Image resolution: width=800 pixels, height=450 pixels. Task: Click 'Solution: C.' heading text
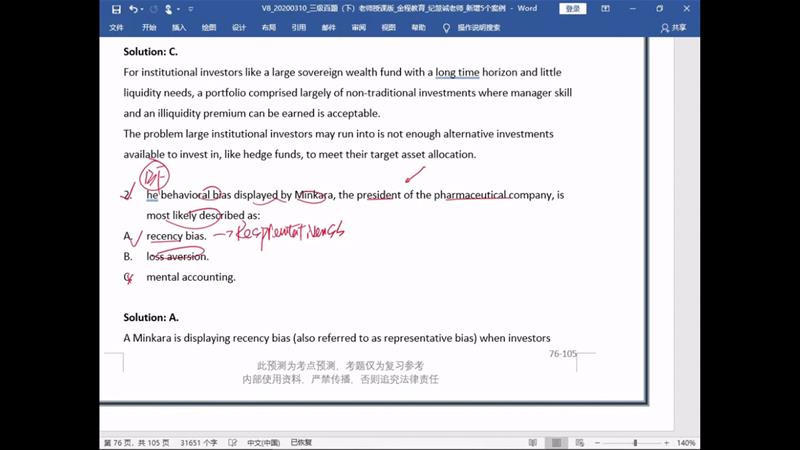pyautogui.click(x=151, y=52)
